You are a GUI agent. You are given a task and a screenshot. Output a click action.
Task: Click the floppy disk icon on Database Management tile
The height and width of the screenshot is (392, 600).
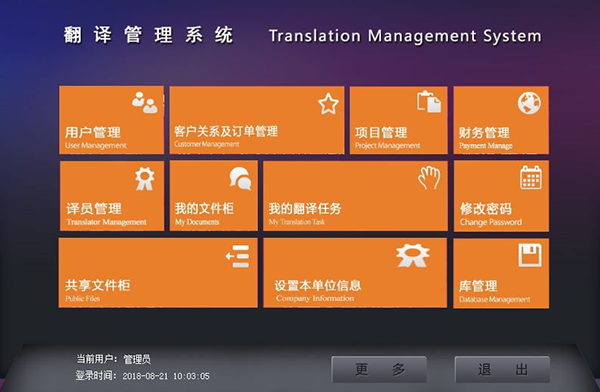tap(530, 255)
